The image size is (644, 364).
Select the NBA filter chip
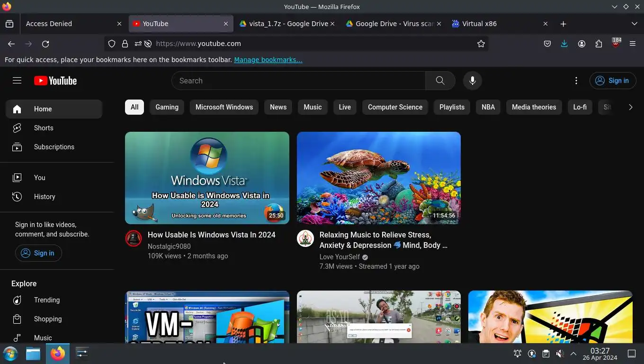pos(488,107)
